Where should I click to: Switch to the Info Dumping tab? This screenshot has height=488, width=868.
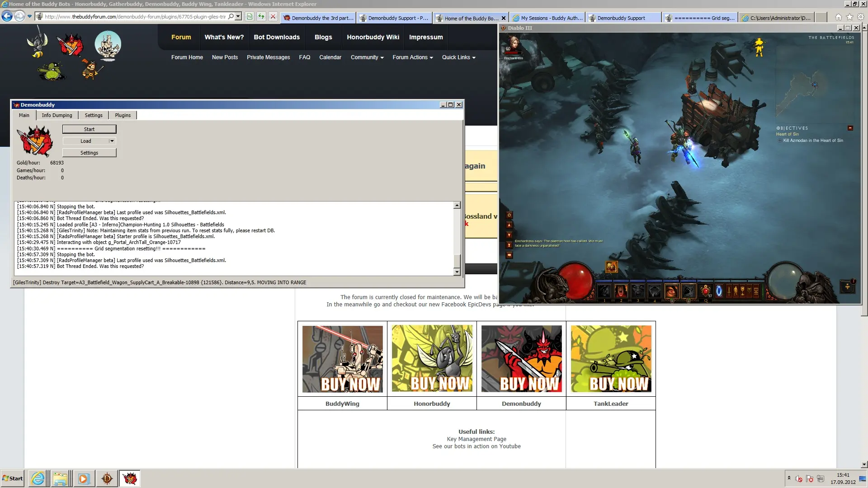[x=57, y=115]
